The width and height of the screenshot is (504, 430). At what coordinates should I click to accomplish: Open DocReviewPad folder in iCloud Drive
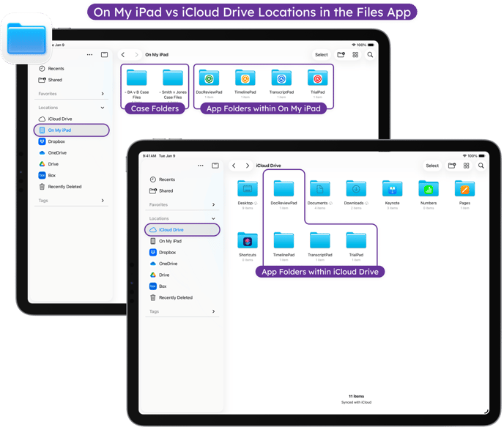[x=283, y=195]
